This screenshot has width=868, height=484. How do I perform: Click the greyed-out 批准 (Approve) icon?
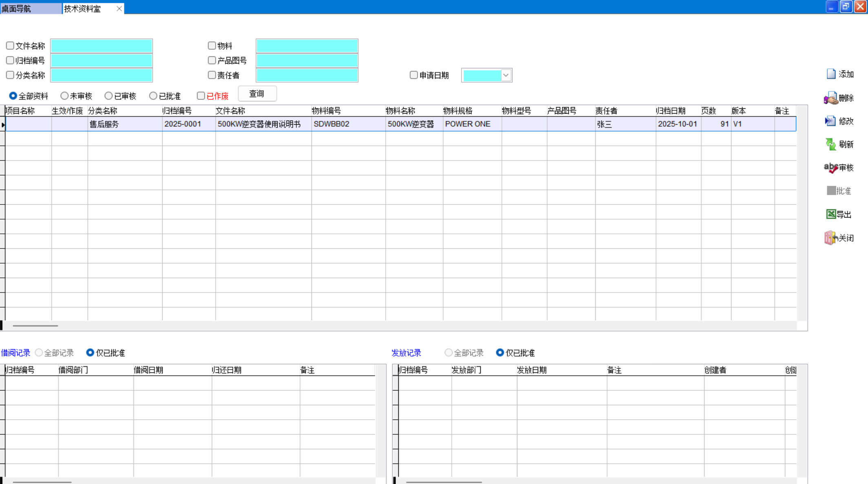[x=831, y=191]
